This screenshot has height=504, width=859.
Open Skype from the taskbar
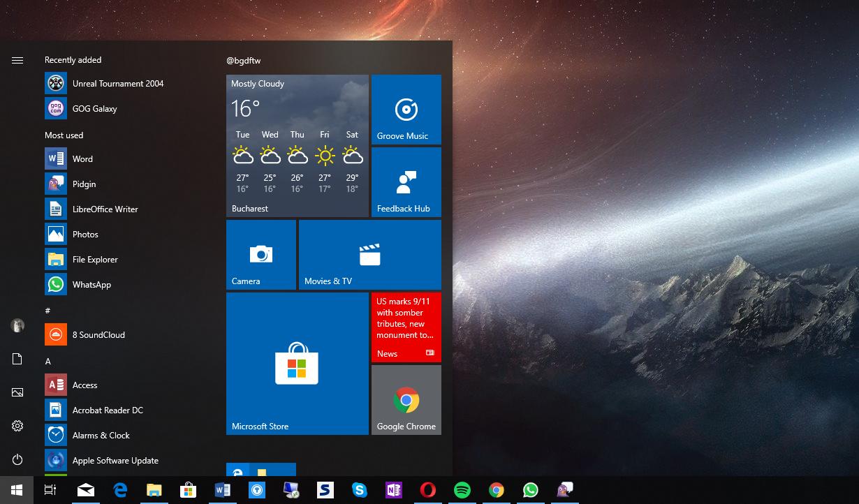point(360,490)
